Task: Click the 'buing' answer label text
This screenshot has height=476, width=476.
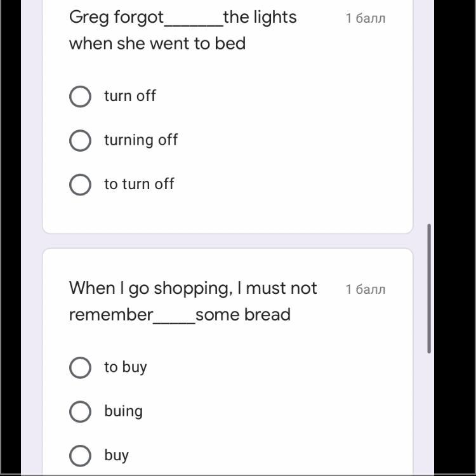Action: pyautogui.click(x=123, y=411)
